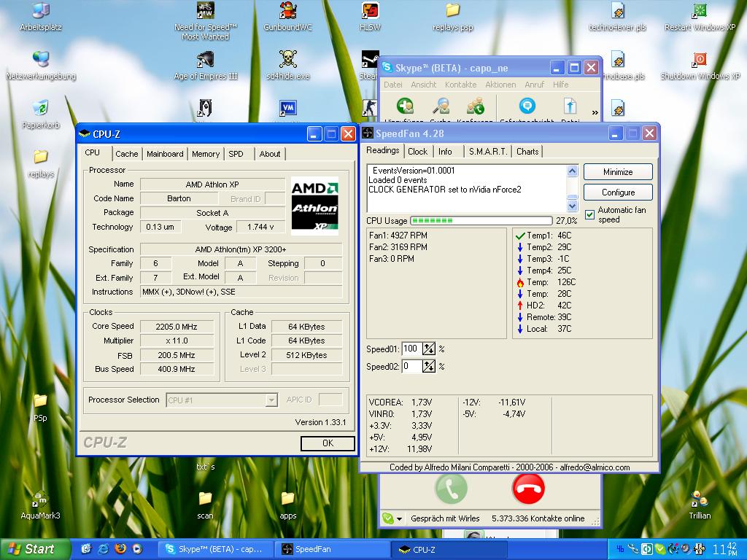Viewport: 747px width, 560px height.
Task: Open SpeedFan Info tab
Action: pyautogui.click(x=445, y=152)
